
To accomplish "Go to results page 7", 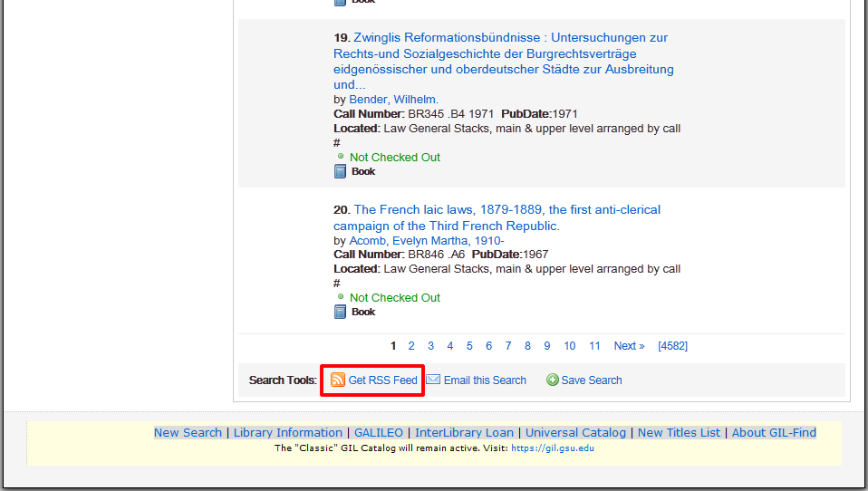I will point(508,346).
